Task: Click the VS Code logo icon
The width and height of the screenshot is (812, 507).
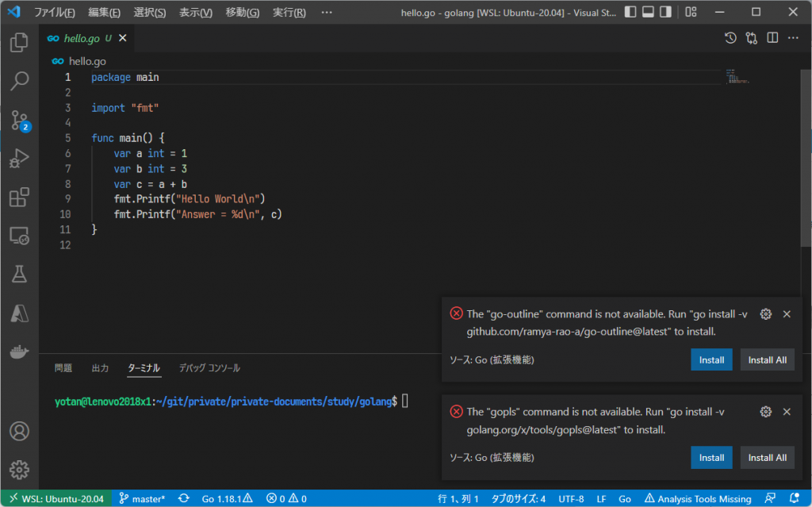Action: tap(14, 12)
